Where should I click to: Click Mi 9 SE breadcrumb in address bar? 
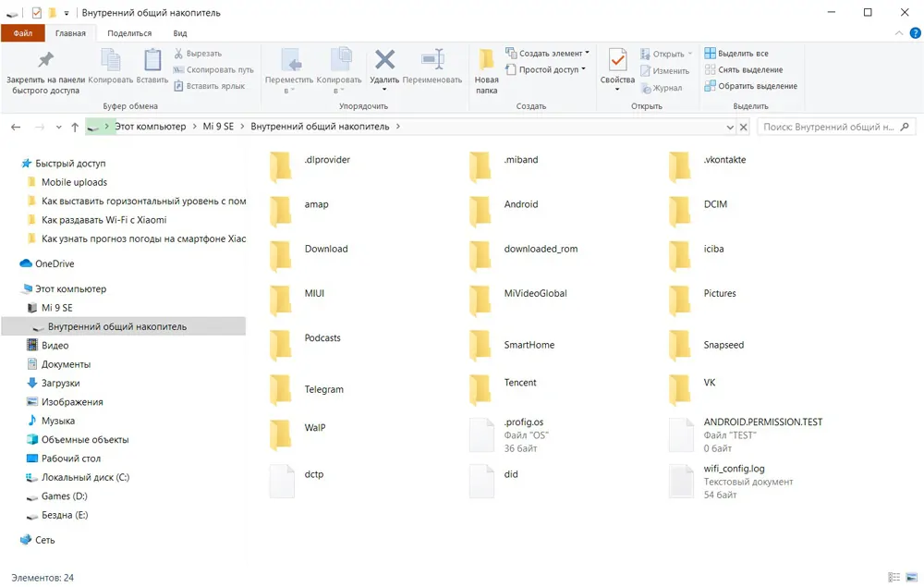pos(218,126)
